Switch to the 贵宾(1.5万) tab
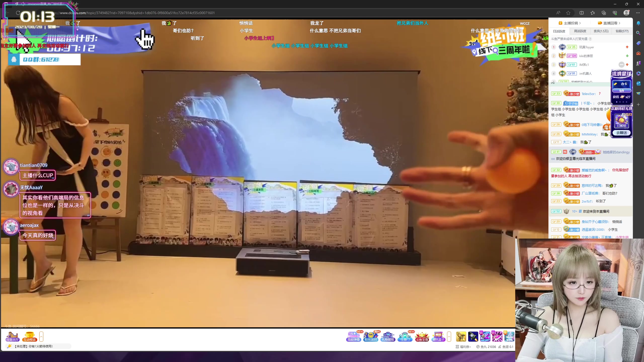Viewport: 644px width, 362px height. point(601,31)
